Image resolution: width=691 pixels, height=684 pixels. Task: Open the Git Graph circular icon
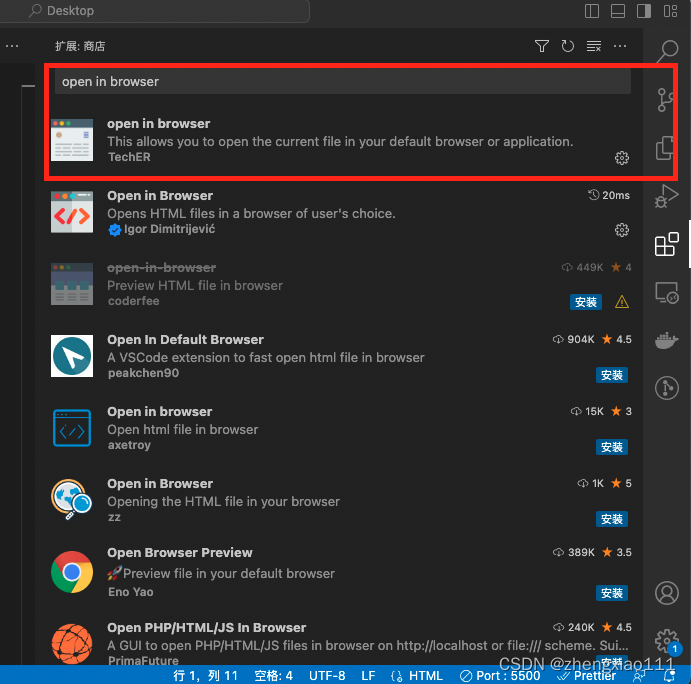click(667, 388)
